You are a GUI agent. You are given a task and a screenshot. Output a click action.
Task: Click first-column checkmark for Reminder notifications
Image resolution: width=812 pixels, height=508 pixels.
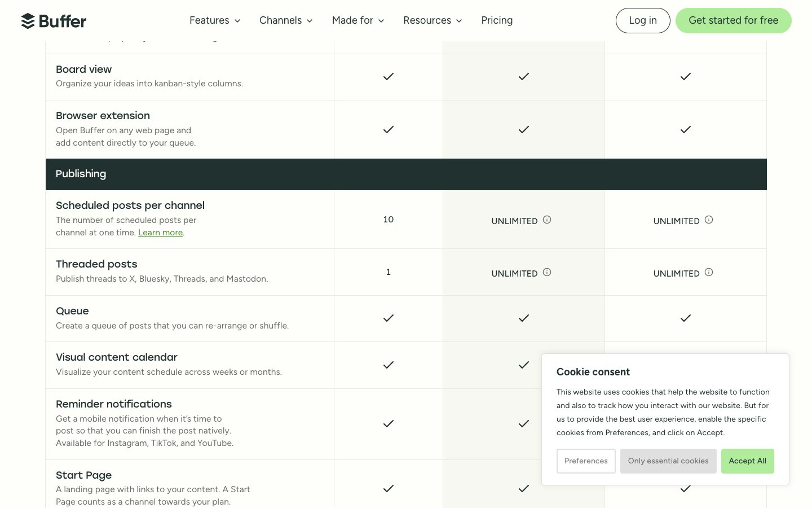click(389, 424)
